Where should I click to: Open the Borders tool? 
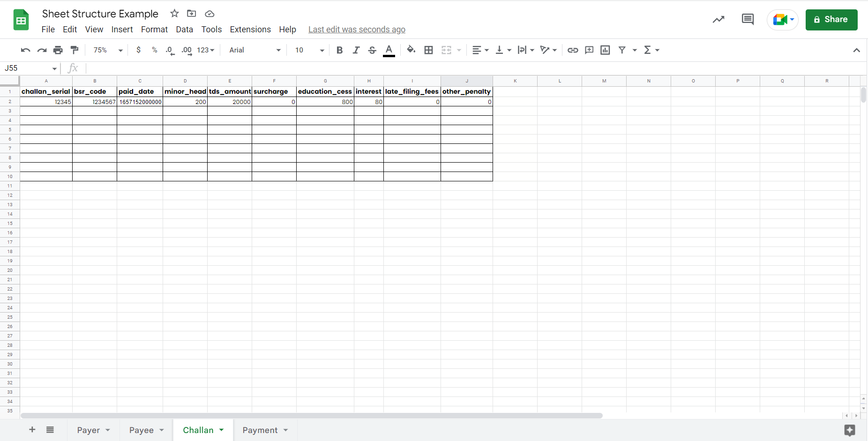click(x=428, y=50)
